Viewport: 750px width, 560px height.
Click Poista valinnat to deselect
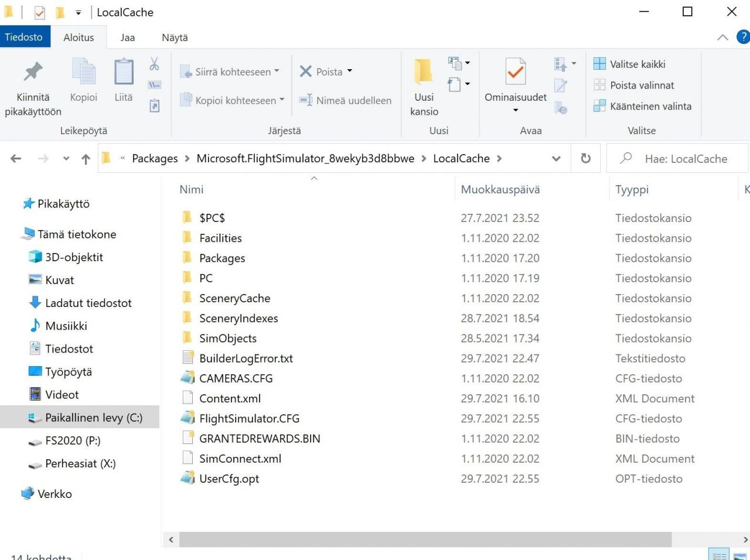tap(634, 85)
